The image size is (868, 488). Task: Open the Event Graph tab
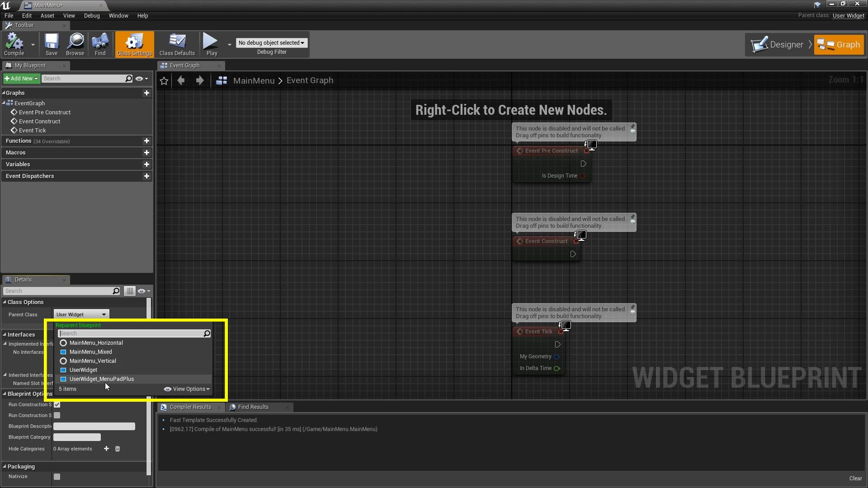[x=184, y=65]
